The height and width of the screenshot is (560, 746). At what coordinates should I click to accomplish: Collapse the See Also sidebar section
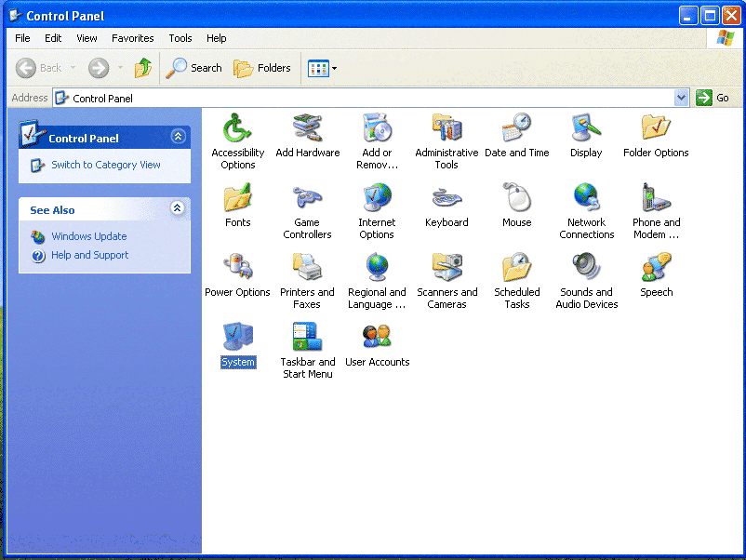click(178, 209)
